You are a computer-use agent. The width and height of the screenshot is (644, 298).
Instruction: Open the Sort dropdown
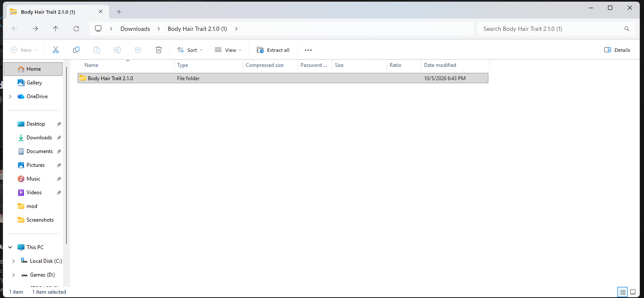[x=190, y=50]
